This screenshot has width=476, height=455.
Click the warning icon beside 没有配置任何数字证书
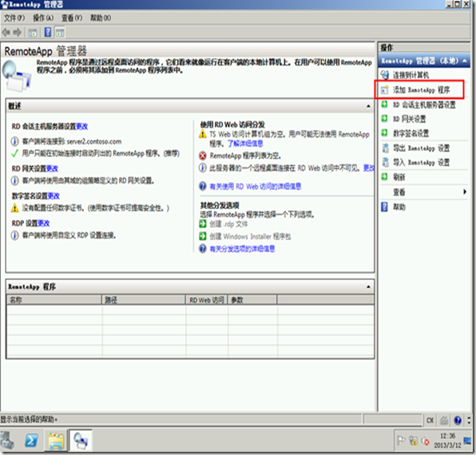click(15, 208)
